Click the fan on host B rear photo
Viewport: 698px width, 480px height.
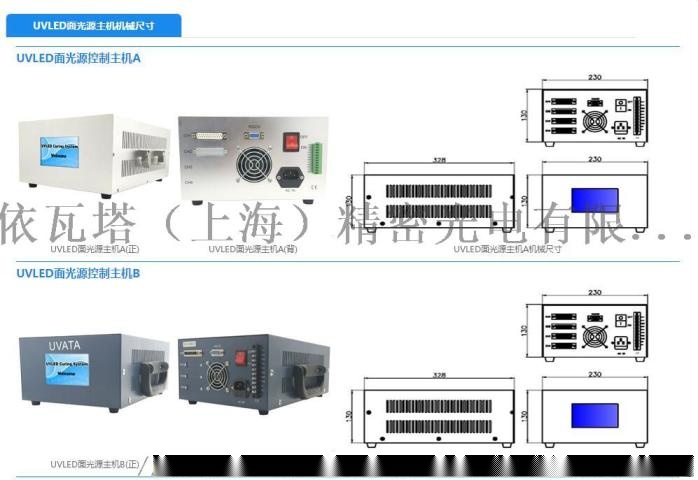click(x=217, y=375)
